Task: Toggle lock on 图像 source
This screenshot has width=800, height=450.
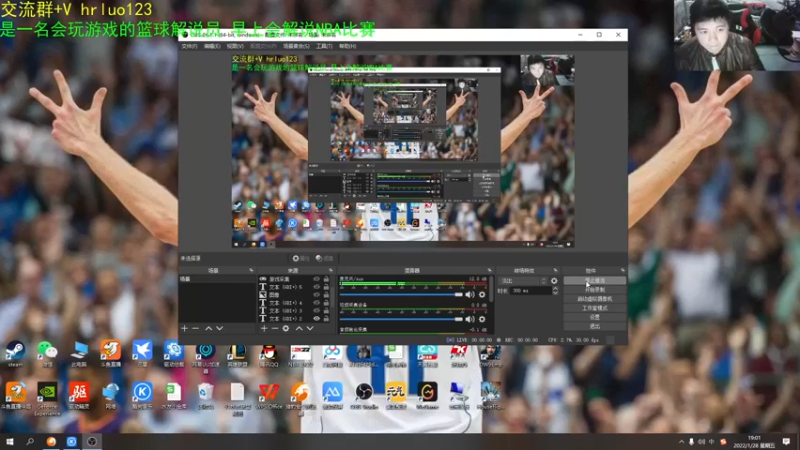Action: tap(327, 295)
